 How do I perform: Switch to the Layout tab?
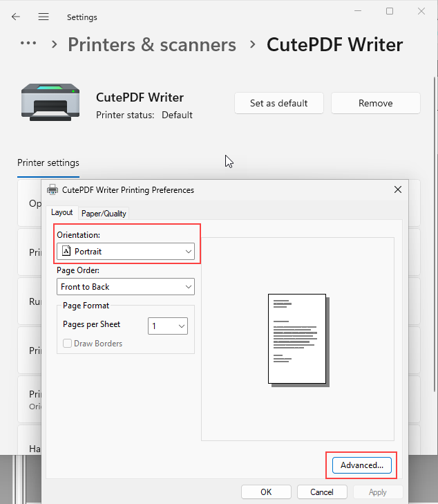pyautogui.click(x=62, y=212)
